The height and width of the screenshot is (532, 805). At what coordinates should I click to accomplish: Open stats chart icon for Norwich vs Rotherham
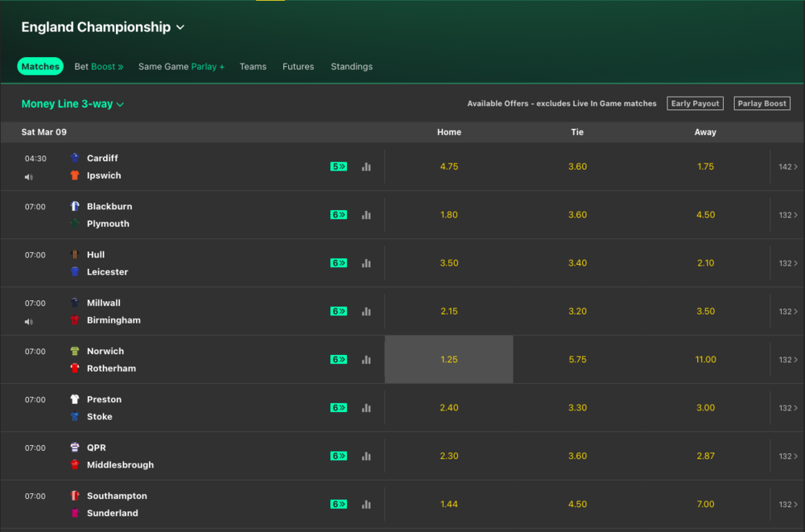[366, 360]
